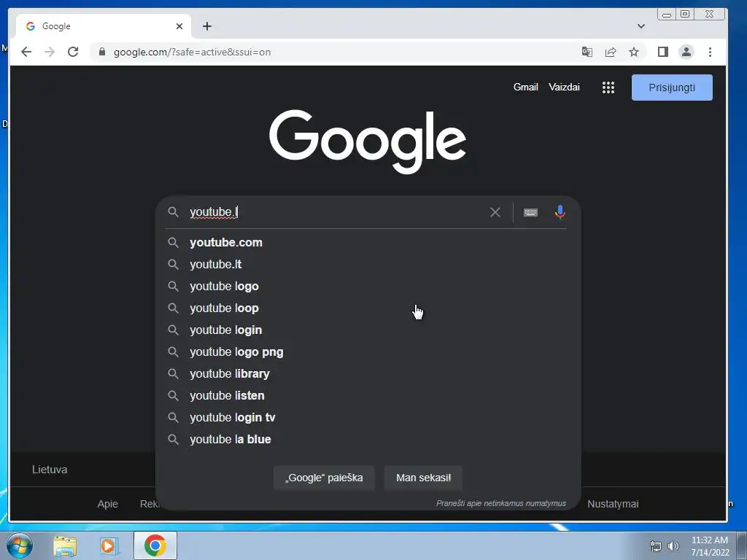Open the Chrome profile avatar
This screenshot has height=560, width=747.
686,52
